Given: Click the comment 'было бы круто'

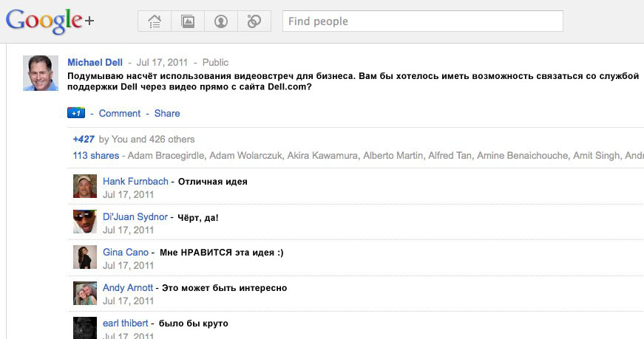Looking at the screenshot, I should [x=194, y=323].
